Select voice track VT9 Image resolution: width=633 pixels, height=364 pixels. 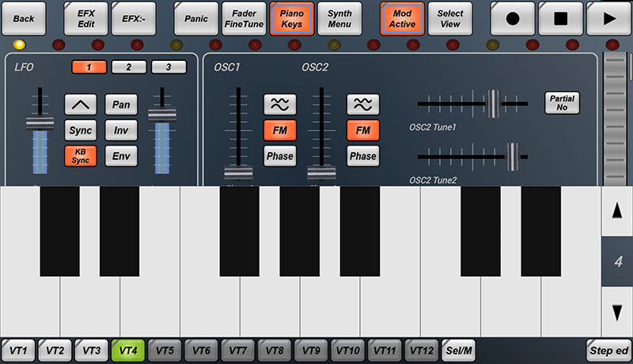pos(311,351)
